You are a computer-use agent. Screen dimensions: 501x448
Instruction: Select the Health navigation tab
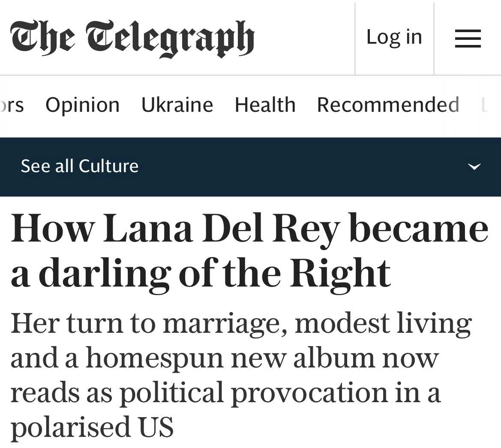(265, 105)
